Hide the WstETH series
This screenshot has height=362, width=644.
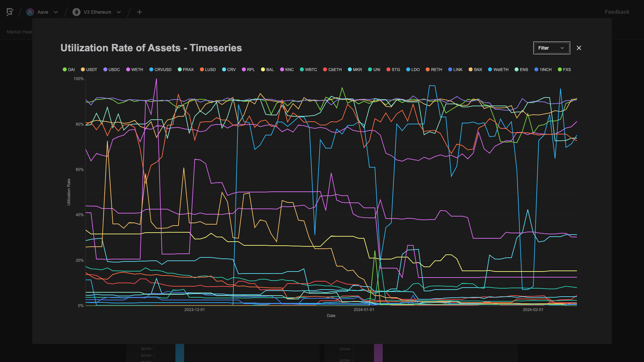(x=498, y=70)
